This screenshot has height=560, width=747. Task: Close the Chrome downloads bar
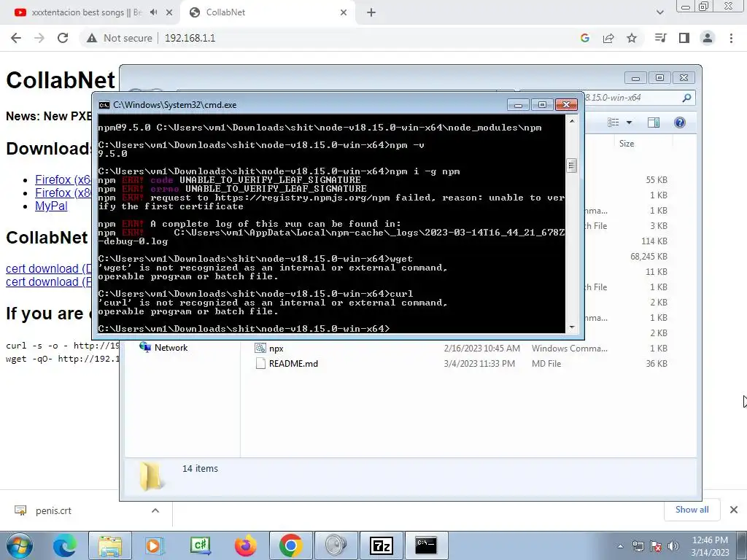coord(734,510)
